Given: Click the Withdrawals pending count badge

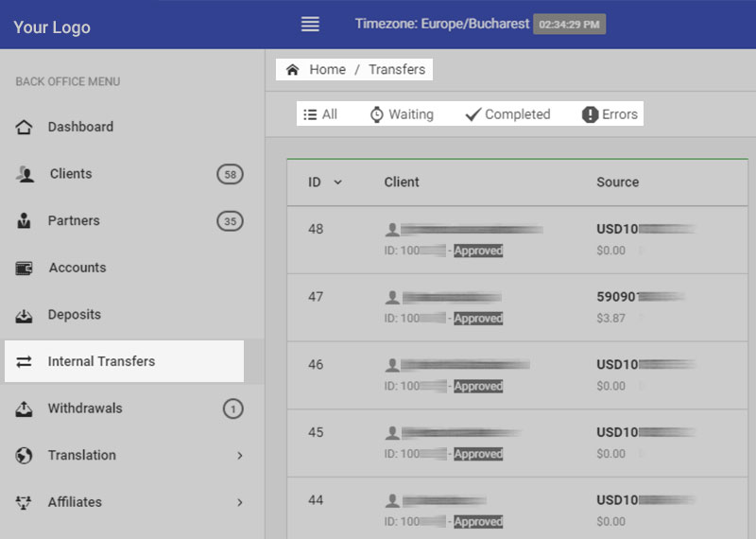Looking at the screenshot, I should (x=232, y=409).
